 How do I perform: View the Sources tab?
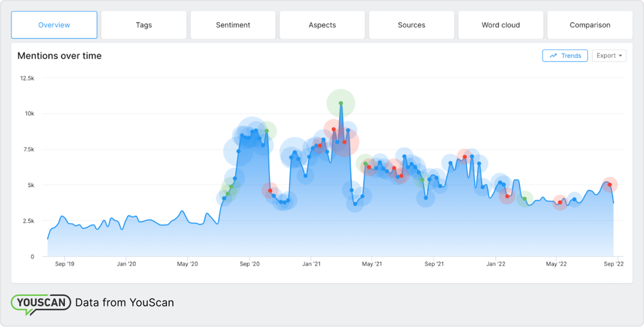coord(412,25)
